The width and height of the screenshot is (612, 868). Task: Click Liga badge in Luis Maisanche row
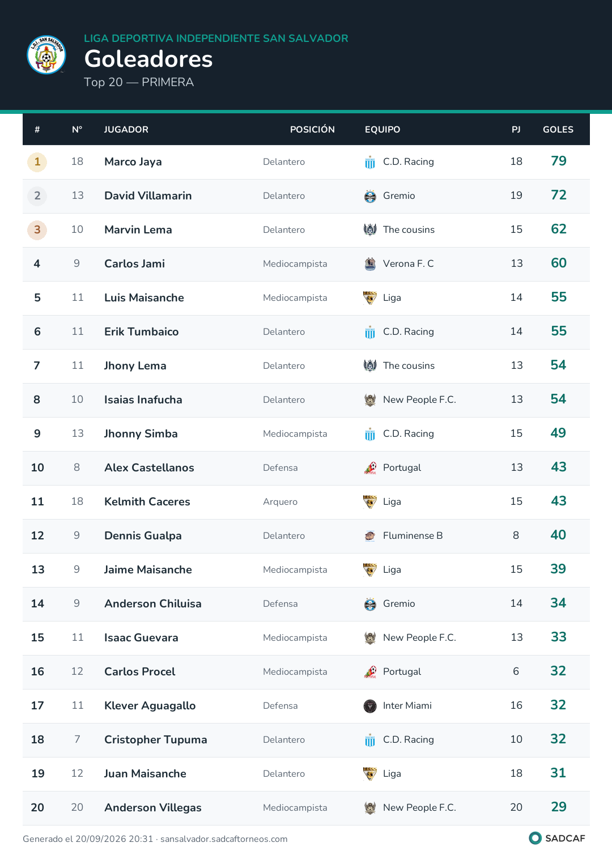[370, 298]
